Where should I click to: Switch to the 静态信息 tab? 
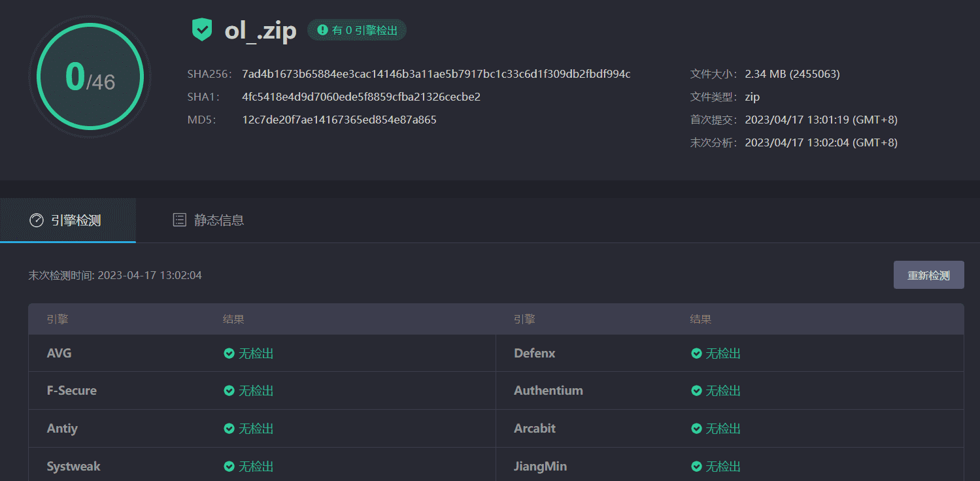coord(209,220)
